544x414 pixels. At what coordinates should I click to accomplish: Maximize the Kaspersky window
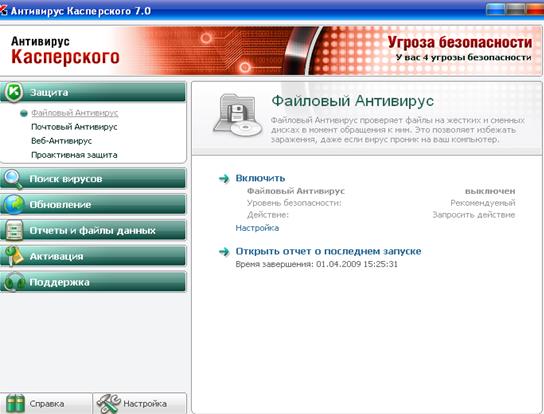pos(516,10)
